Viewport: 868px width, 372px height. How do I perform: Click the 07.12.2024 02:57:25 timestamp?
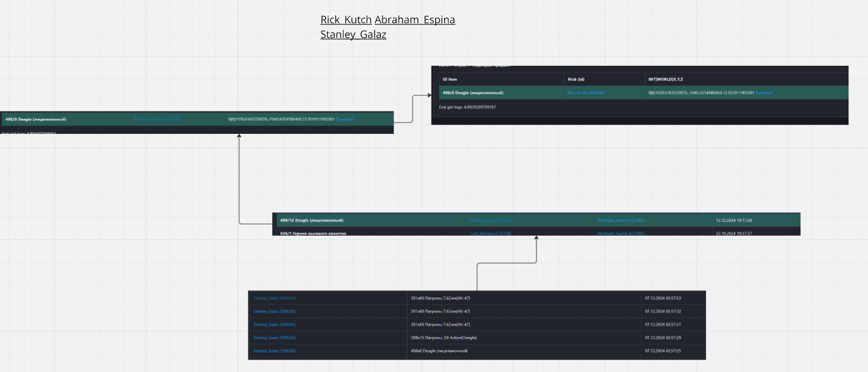pos(663,351)
